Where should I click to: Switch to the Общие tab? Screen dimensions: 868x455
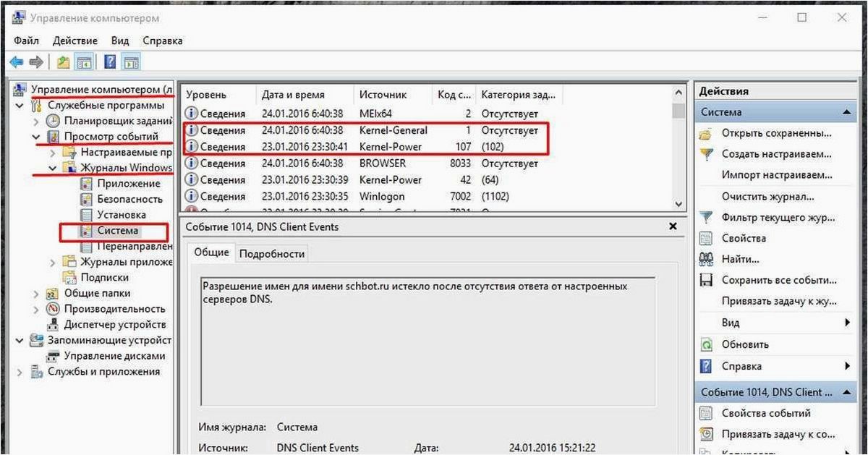pos(212,252)
